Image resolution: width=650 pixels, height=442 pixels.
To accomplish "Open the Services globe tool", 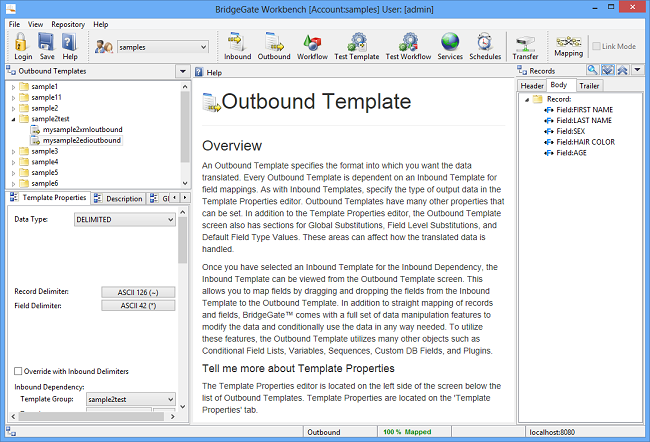I will [450, 46].
